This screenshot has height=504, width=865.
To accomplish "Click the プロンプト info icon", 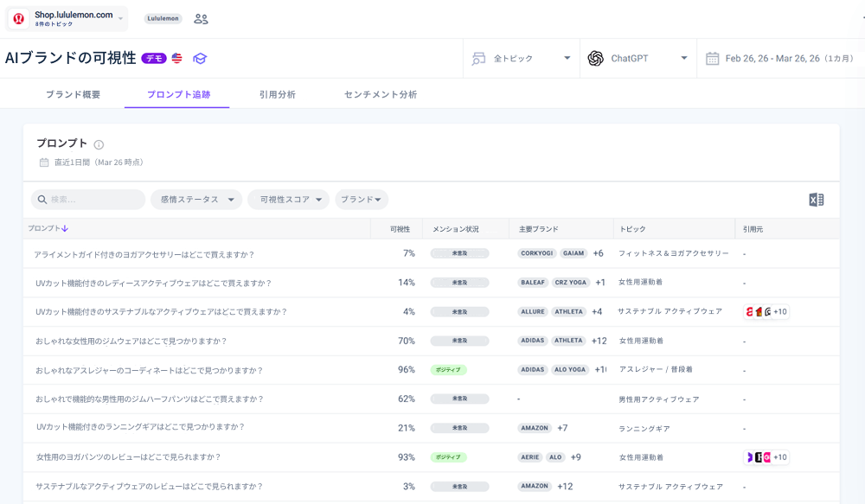I will [x=99, y=144].
